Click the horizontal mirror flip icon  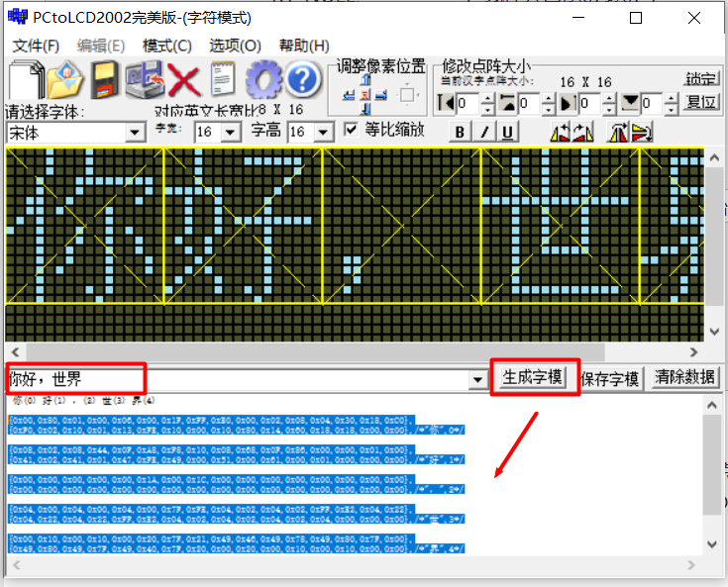pyautogui.click(x=618, y=133)
